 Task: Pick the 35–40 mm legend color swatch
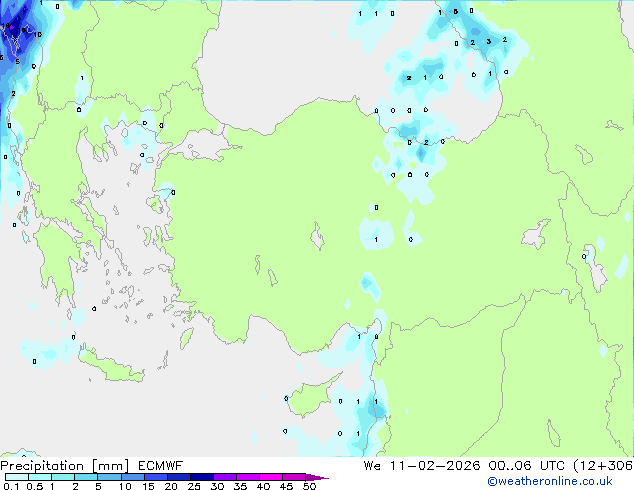point(247,477)
